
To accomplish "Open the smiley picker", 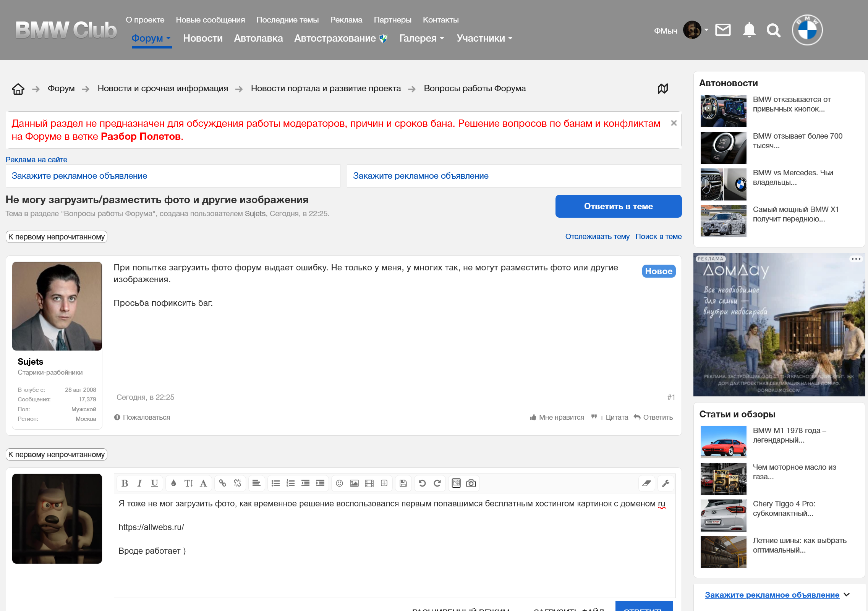I will [339, 483].
